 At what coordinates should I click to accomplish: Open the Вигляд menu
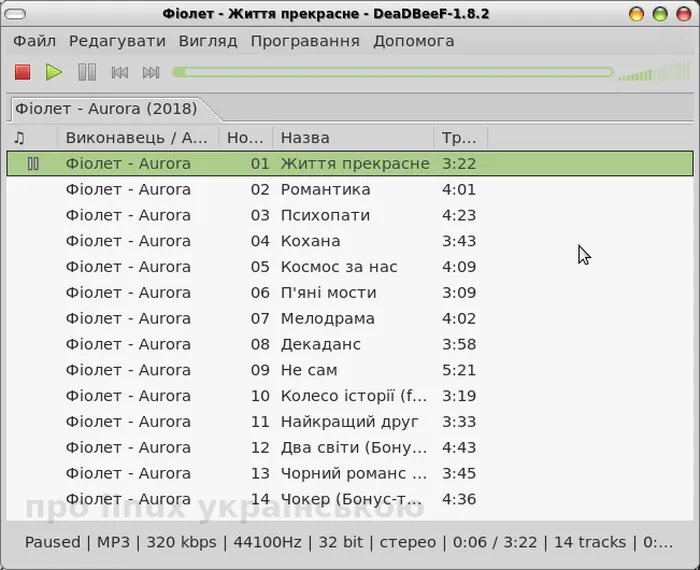pos(208,41)
